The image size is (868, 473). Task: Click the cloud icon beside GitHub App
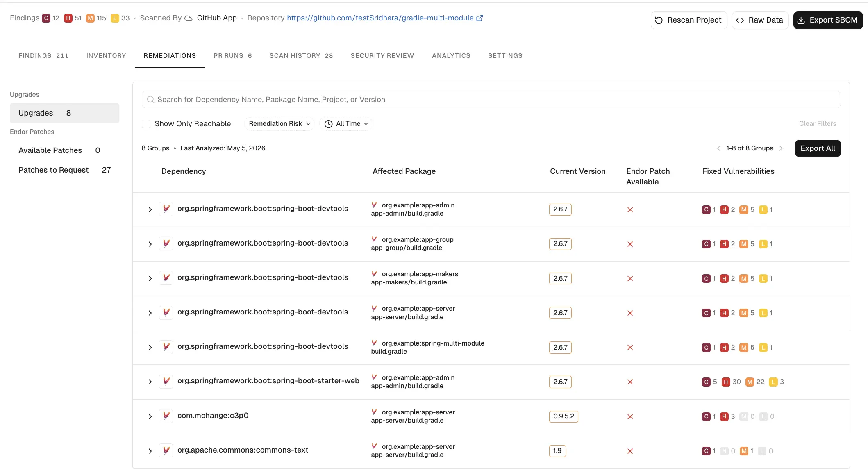(x=189, y=18)
